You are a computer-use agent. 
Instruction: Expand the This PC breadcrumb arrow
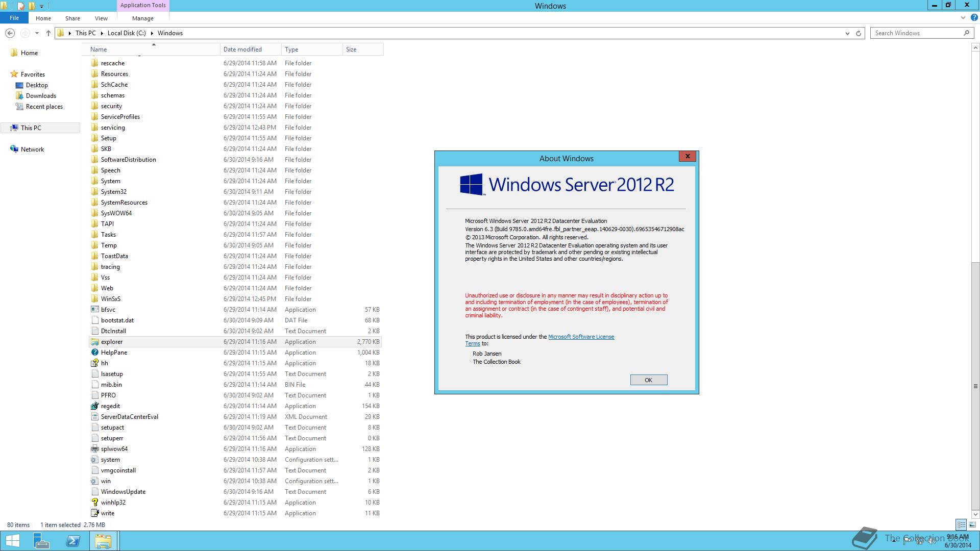click(x=102, y=33)
